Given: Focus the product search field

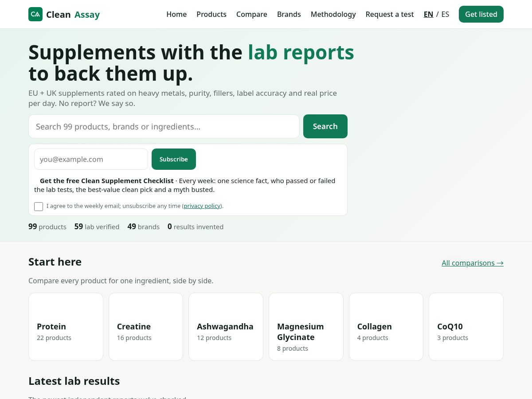Looking at the screenshot, I should [164, 126].
